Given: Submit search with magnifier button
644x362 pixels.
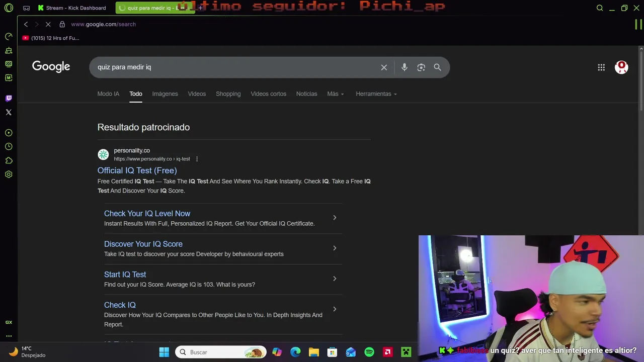Looking at the screenshot, I should (x=437, y=67).
